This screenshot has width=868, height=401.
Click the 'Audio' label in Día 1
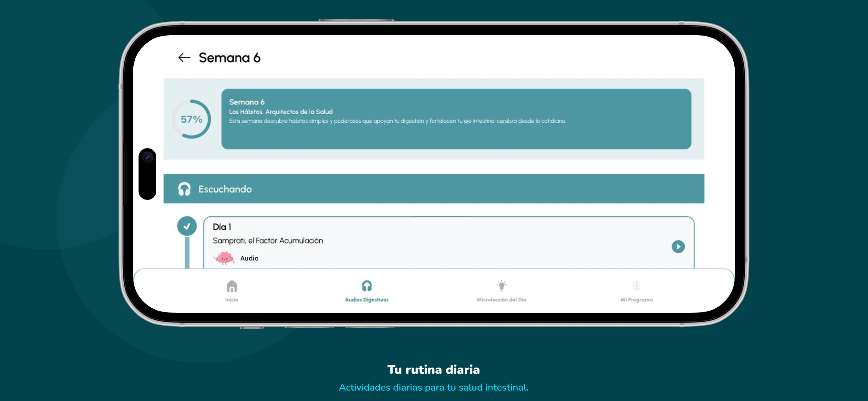(249, 258)
